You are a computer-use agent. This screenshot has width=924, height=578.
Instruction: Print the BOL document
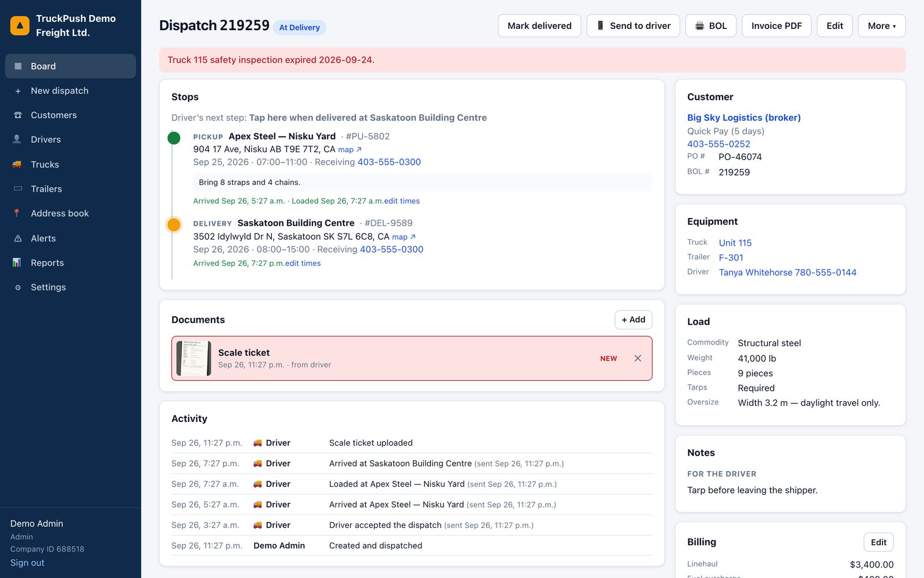[710, 26]
